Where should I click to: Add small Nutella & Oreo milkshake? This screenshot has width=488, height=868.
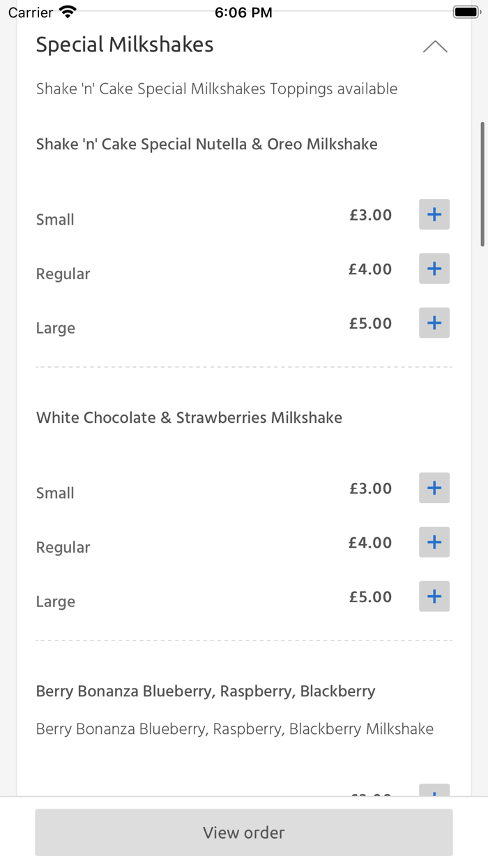click(x=434, y=214)
